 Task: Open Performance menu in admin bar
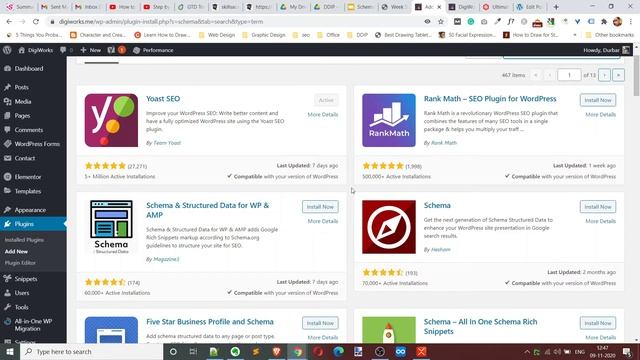[153, 50]
